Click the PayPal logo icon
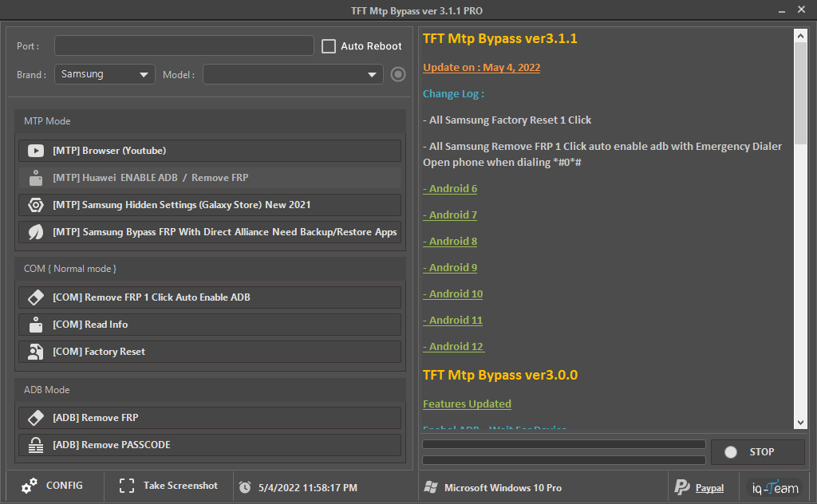817x504 pixels. coord(682,487)
